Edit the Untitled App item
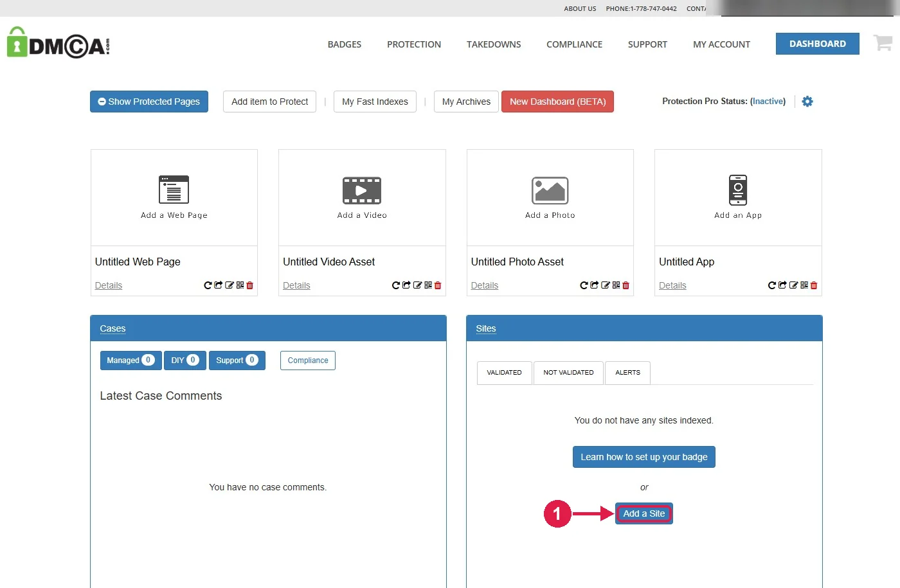The width and height of the screenshot is (900, 588). [x=793, y=285]
